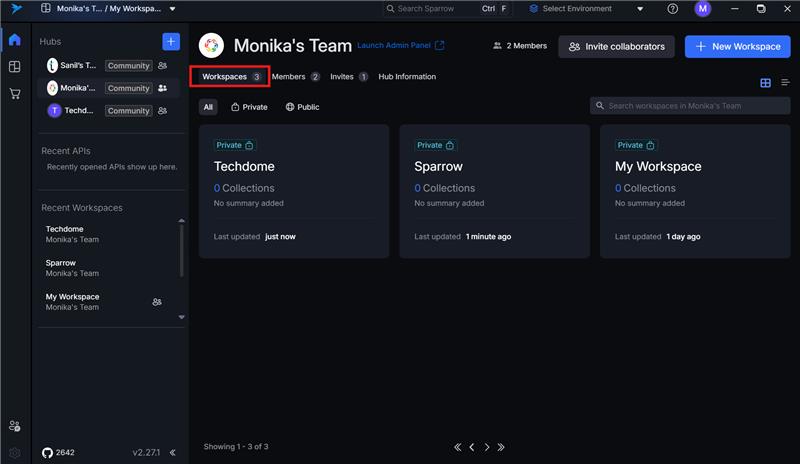Click the Sparrow logo icon

(16, 9)
